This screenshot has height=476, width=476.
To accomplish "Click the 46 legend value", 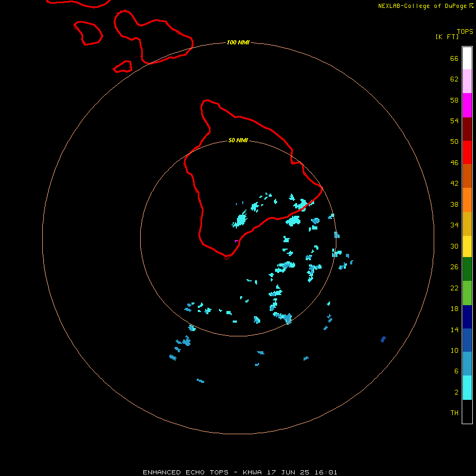I will click(454, 162).
